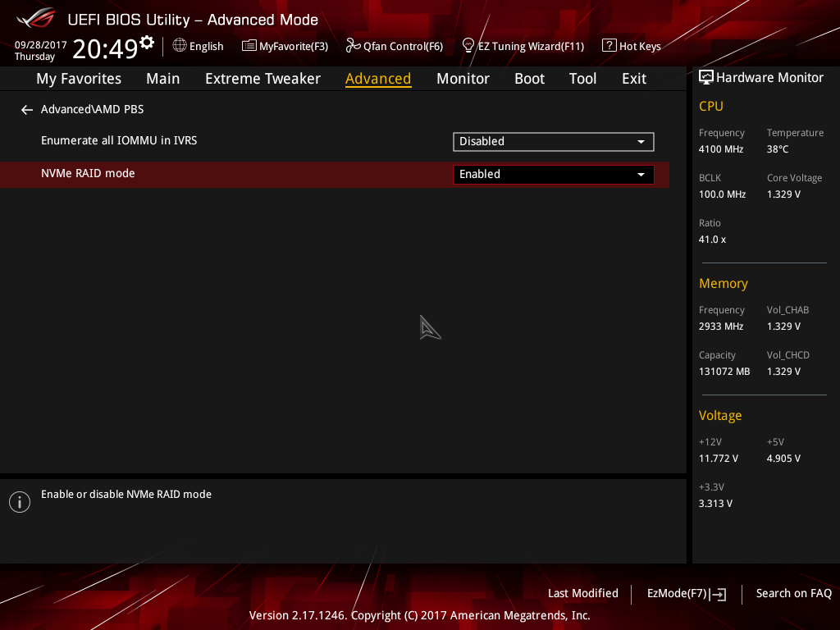Image resolution: width=840 pixels, height=630 pixels.
Task: Click the Hot Keys question mark icon
Action: tap(609, 46)
